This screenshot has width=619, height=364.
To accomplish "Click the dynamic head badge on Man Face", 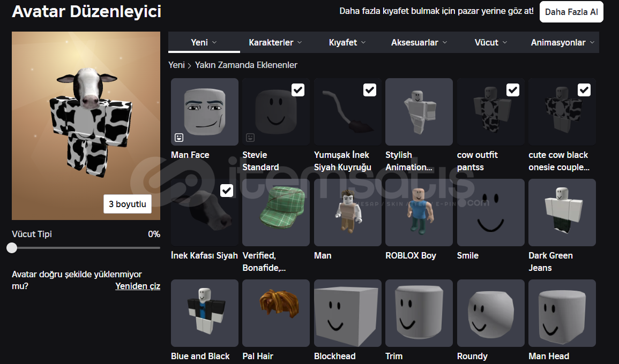I will point(179,137).
